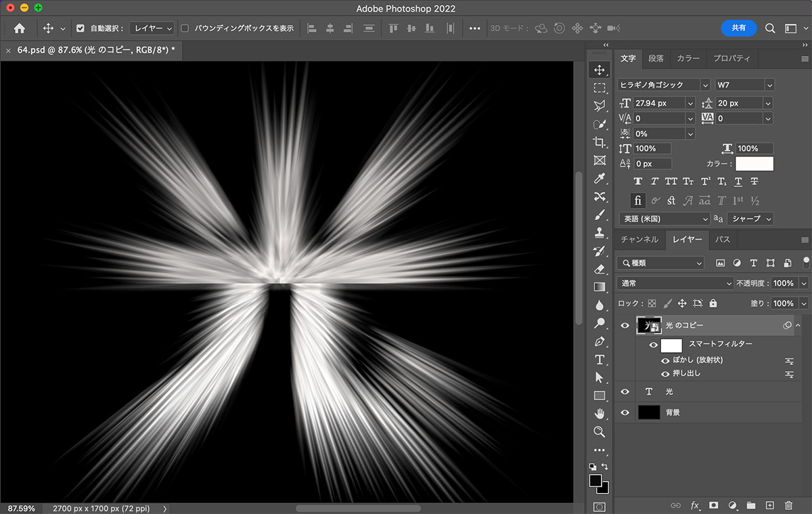This screenshot has height=514, width=812.
Task: Select the Brush tool
Action: (x=599, y=215)
